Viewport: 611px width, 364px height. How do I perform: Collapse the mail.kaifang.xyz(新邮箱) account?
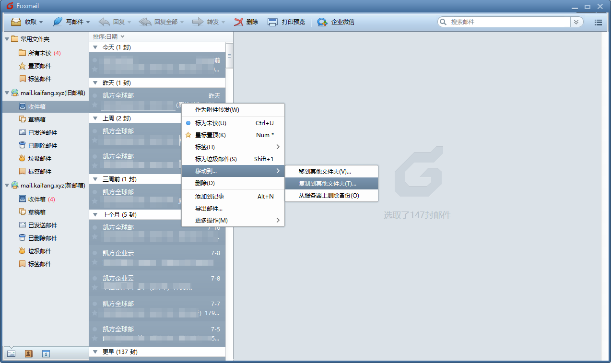tap(7, 185)
